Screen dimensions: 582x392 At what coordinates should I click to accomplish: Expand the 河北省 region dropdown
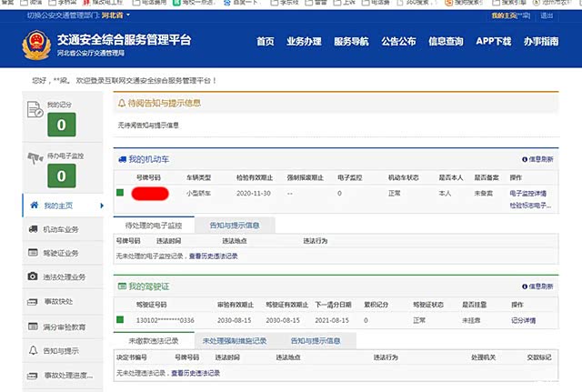(115, 15)
